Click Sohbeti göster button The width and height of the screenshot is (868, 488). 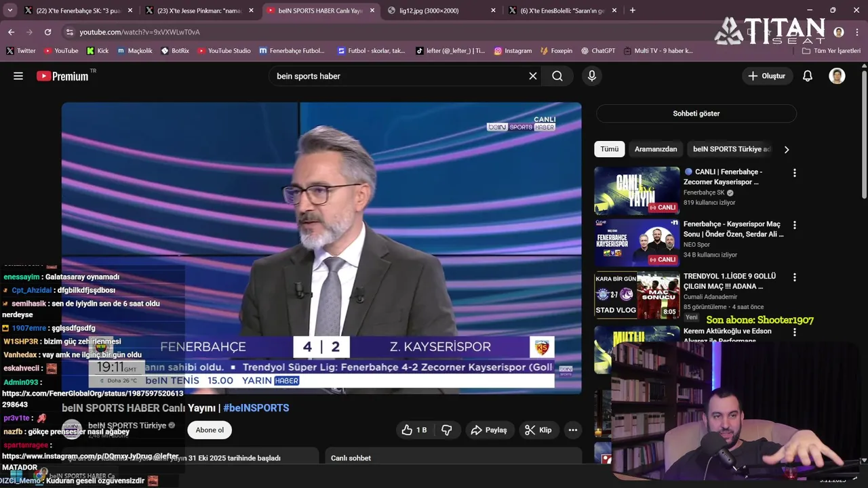click(696, 113)
